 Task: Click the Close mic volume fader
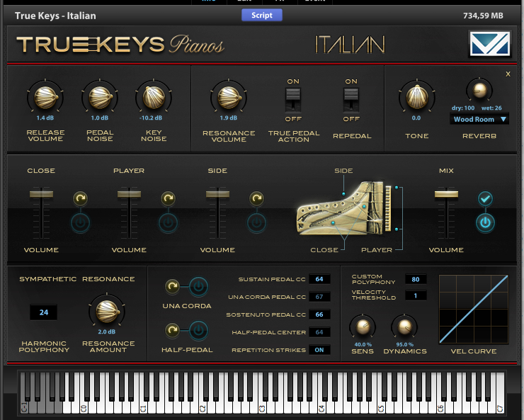(42, 194)
